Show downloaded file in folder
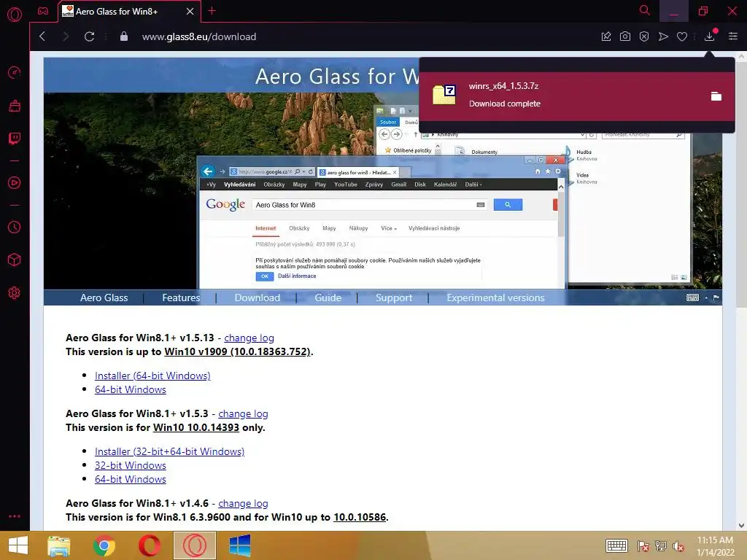Viewport: 747px width, 560px height. pos(716,96)
